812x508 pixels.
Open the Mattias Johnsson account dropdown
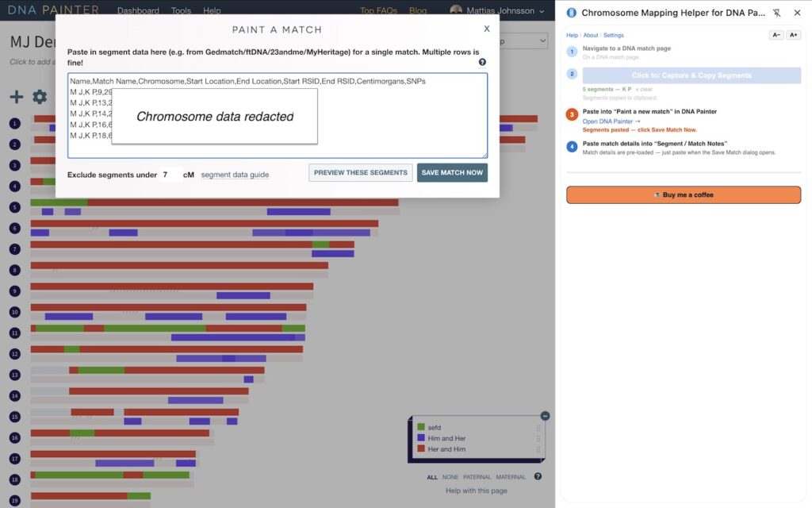tap(497, 11)
